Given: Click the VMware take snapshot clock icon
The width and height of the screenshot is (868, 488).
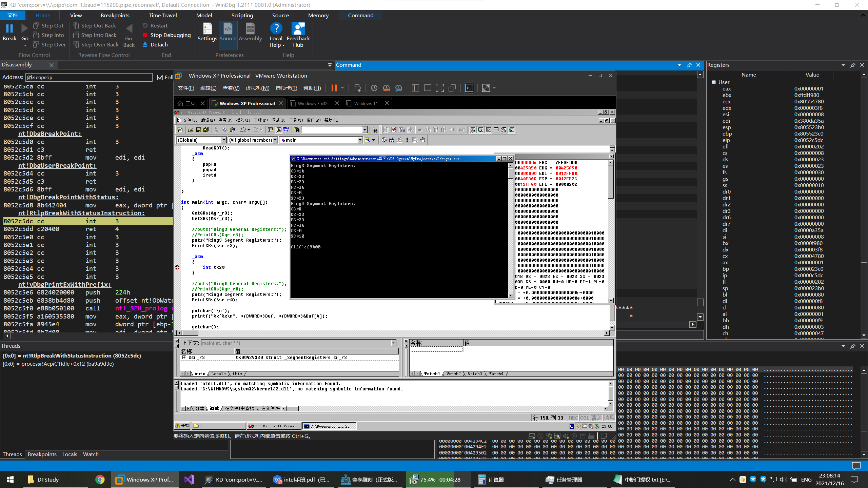Looking at the screenshot, I should click(x=374, y=88).
